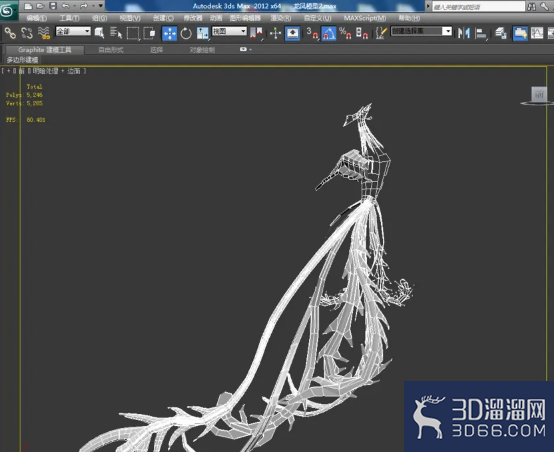Viewport: 554px width, 452px height.
Task: Expand the undo history dropdown arrow
Action: [75, 6]
